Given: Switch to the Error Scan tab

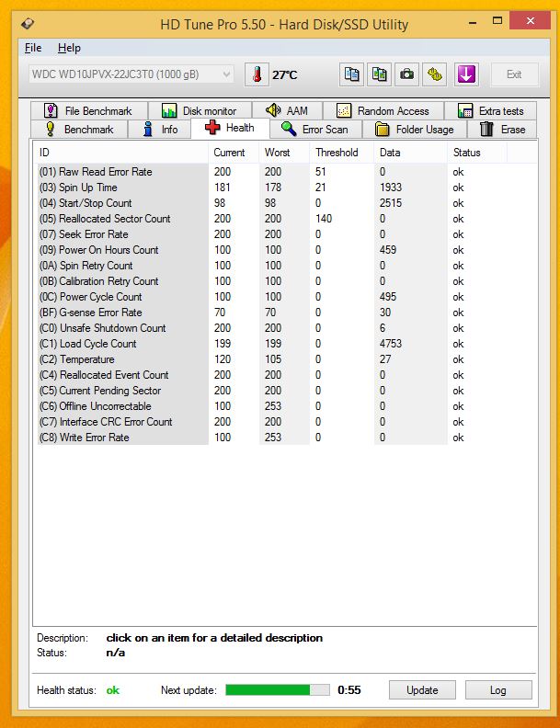Looking at the screenshot, I should [315, 130].
